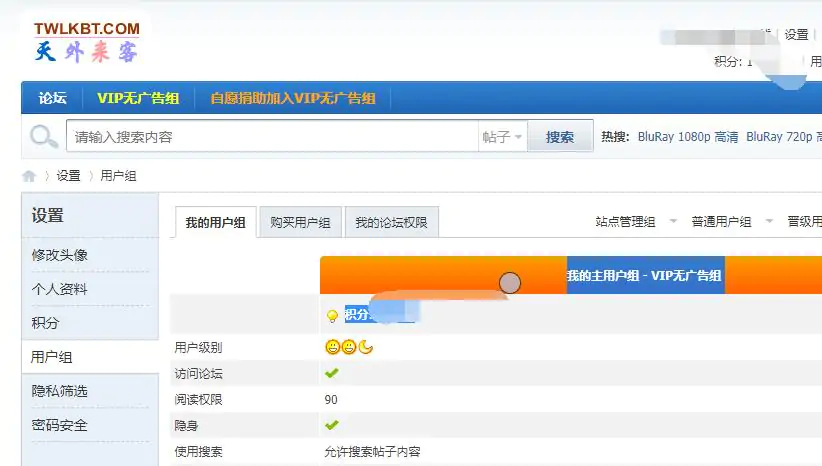
Task: Click the green check for 隐身
Action: [331, 425]
